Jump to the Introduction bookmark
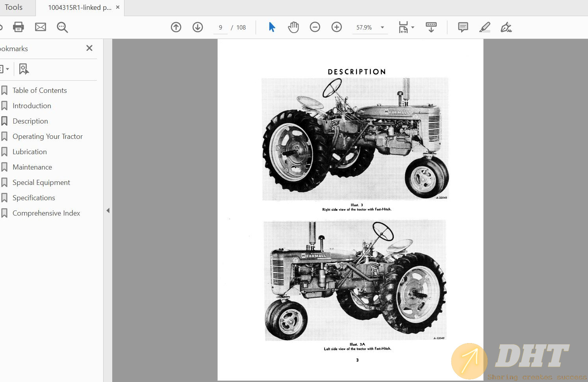Image resolution: width=588 pixels, height=382 pixels. pyautogui.click(x=32, y=106)
